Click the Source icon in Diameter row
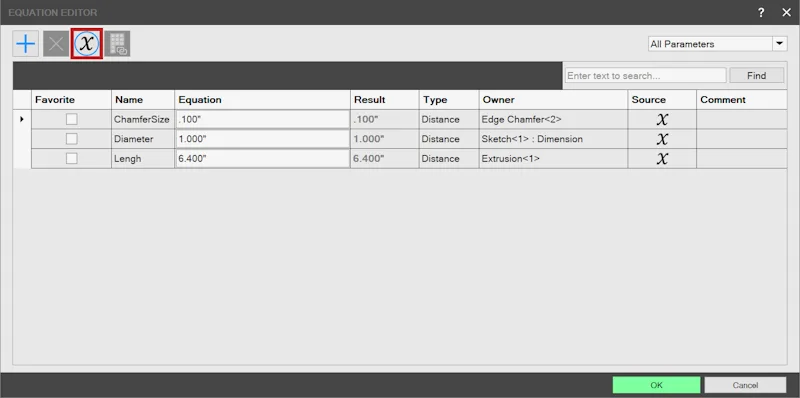 [x=662, y=139]
